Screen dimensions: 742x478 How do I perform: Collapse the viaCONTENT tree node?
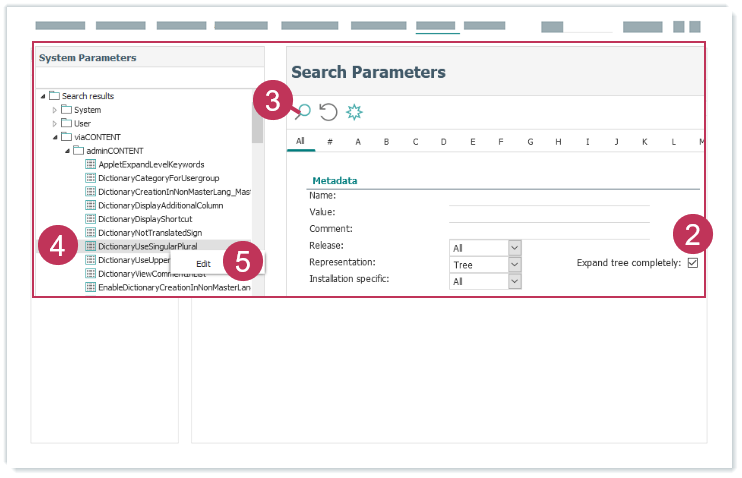[x=55, y=137]
